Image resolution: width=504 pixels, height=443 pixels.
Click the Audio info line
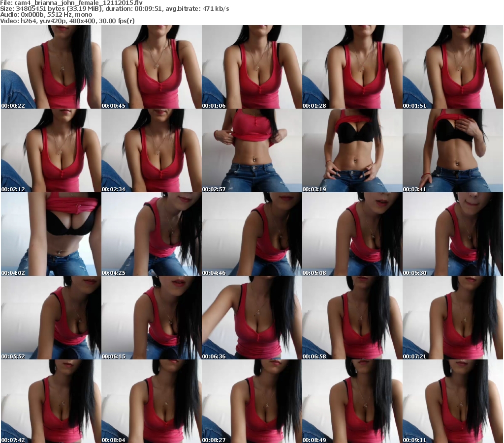click(46, 15)
